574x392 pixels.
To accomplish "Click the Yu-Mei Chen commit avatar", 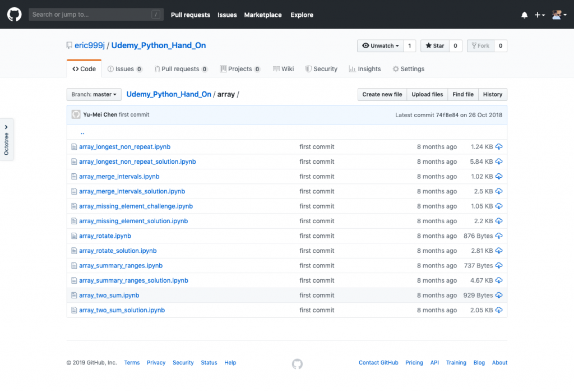I will pyautogui.click(x=76, y=114).
